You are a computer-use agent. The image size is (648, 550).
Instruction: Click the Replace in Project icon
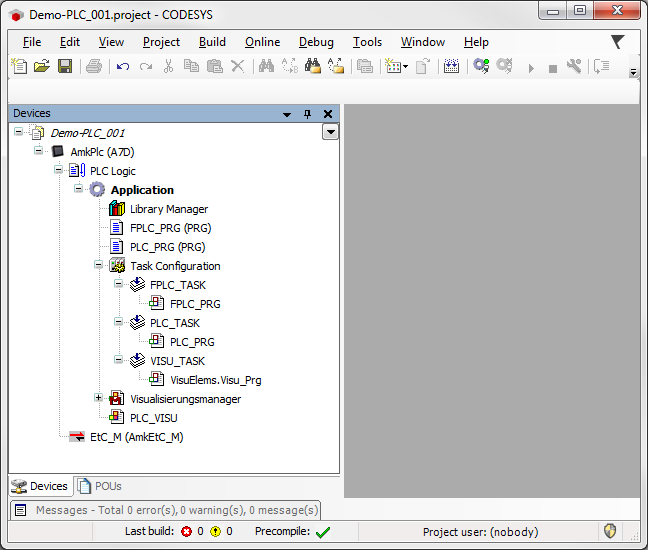coord(336,66)
